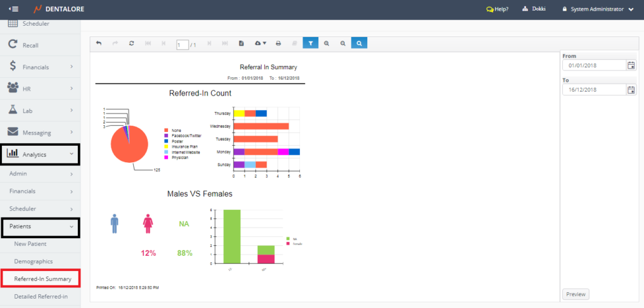Print the Referral In Summary report
The height and width of the screenshot is (308, 644).
(x=278, y=43)
